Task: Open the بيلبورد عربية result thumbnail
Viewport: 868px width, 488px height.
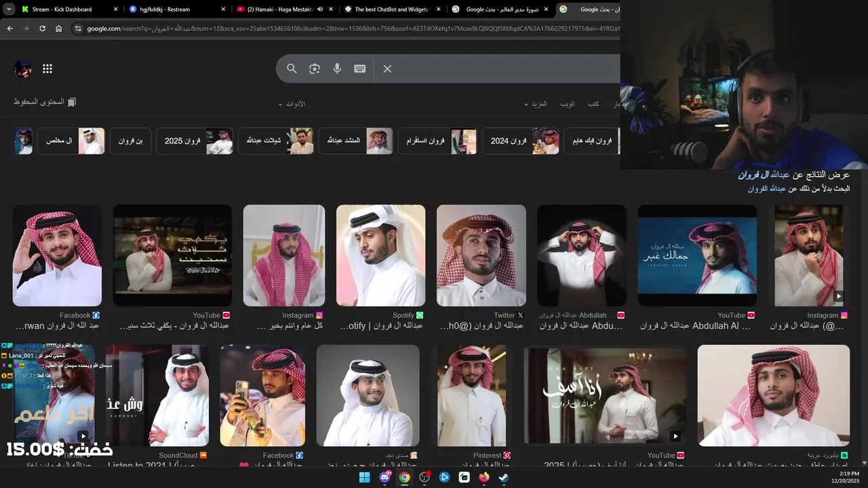Action: [774, 396]
